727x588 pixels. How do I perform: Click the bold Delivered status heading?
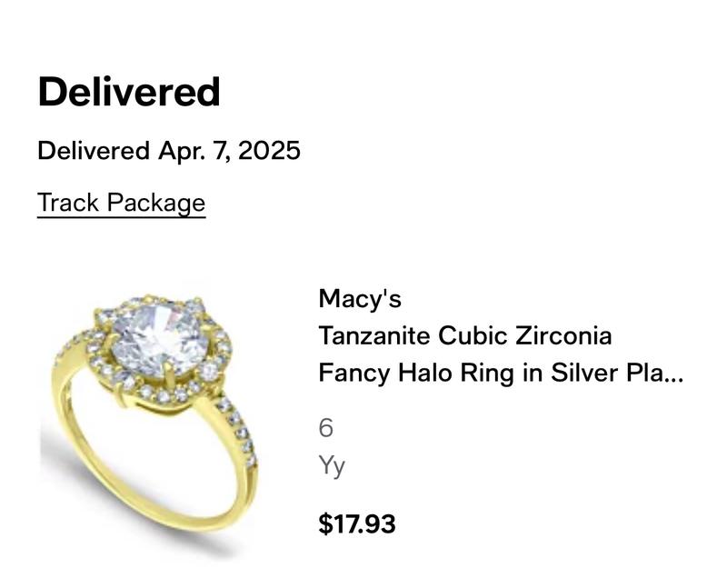[129, 92]
